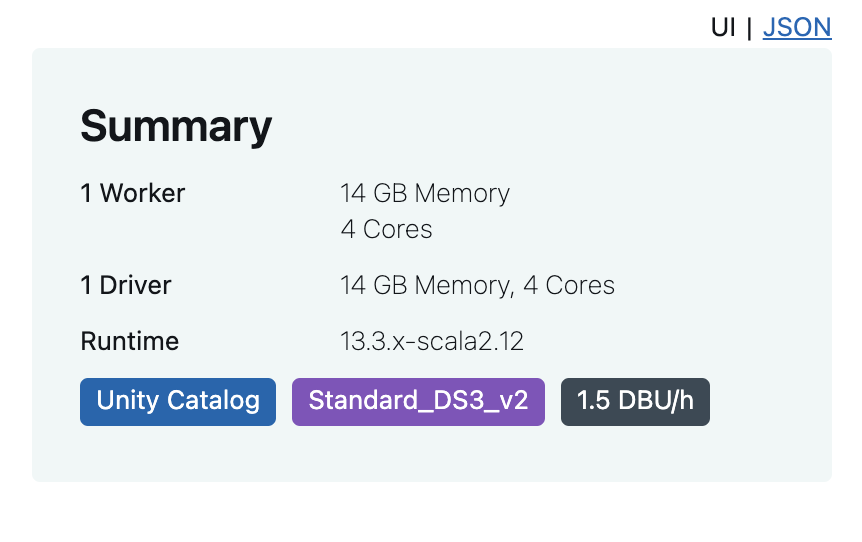Click the Standard_DS3_v2 node type badge

tap(418, 402)
